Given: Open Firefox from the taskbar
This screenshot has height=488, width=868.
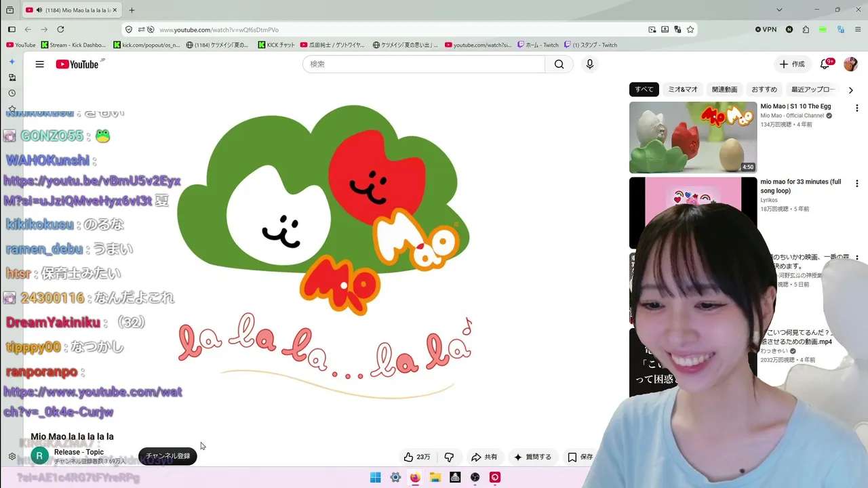Looking at the screenshot, I should [x=415, y=477].
